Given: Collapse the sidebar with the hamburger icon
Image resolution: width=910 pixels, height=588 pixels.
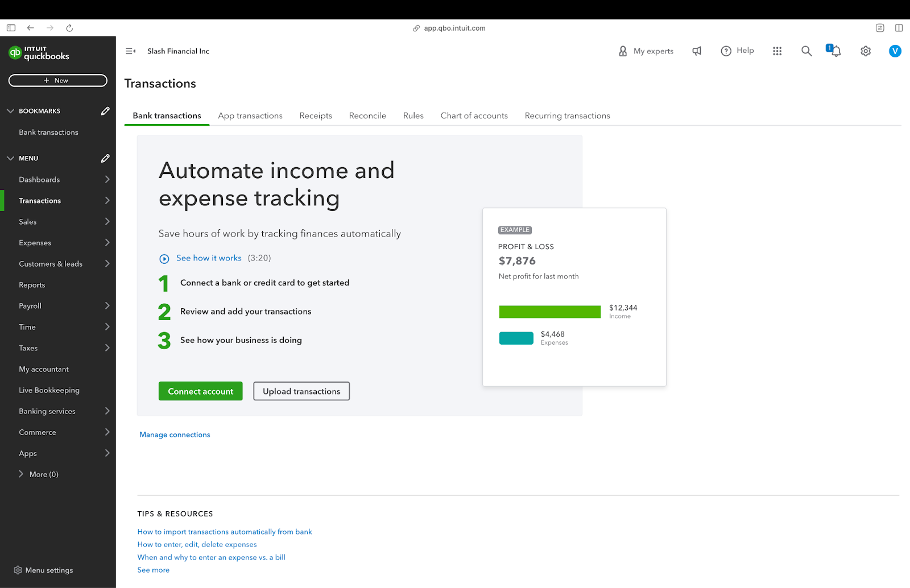Looking at the screenshot, I should pos(130,51).
